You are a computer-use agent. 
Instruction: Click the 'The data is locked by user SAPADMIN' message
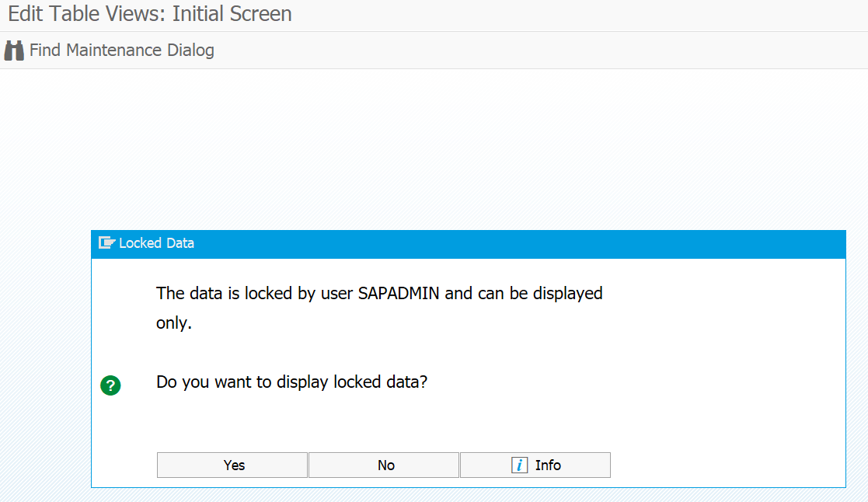tap(379, 307)
